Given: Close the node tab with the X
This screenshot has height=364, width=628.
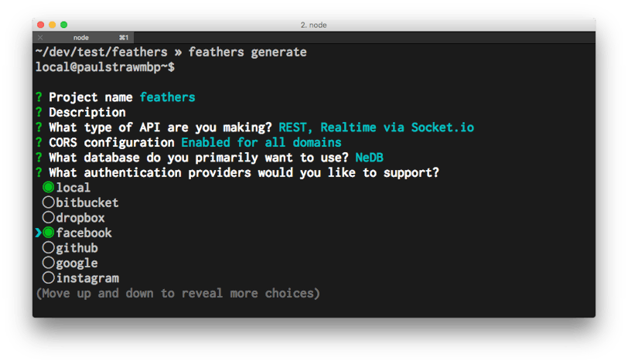Looking at the screenshot, I should [x=40, y=38].
